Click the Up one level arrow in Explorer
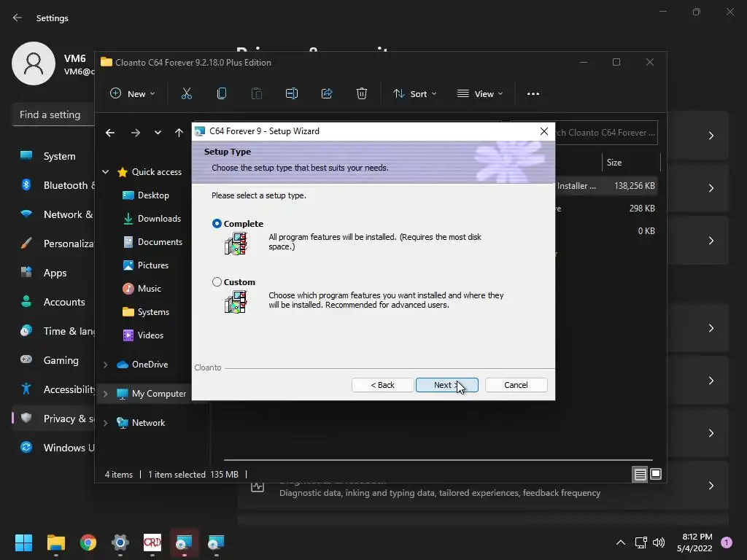The width and height of the screenshot is (747, 560). (x=179, y=133)
